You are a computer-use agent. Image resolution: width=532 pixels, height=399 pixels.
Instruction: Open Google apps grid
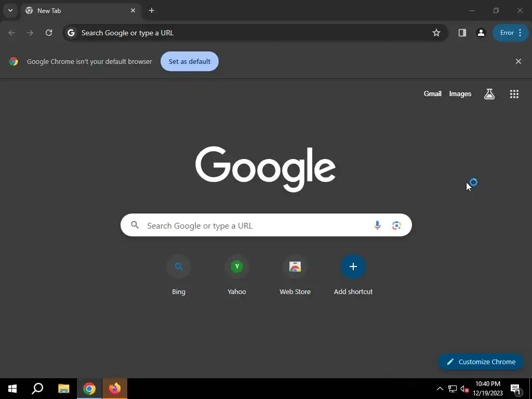(514, 94)
